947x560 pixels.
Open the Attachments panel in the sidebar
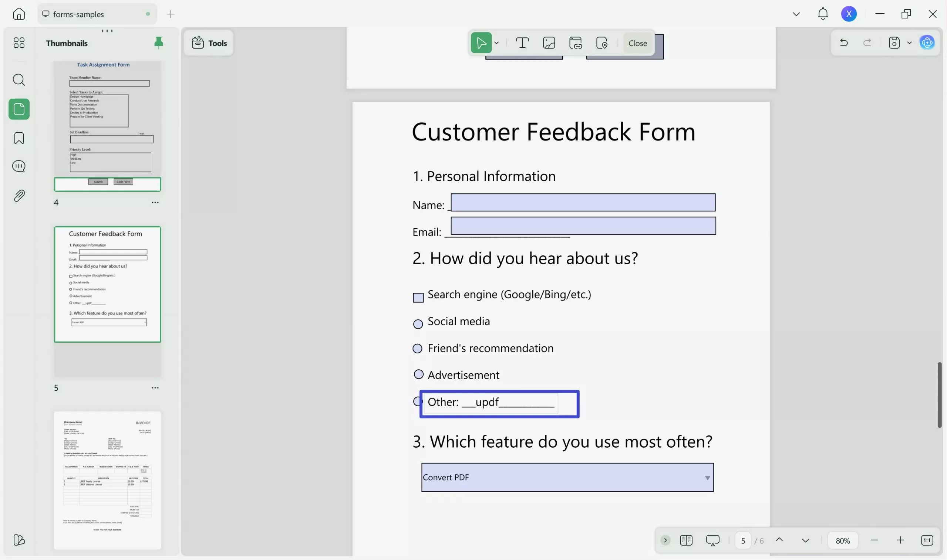[x=18, y=195]
